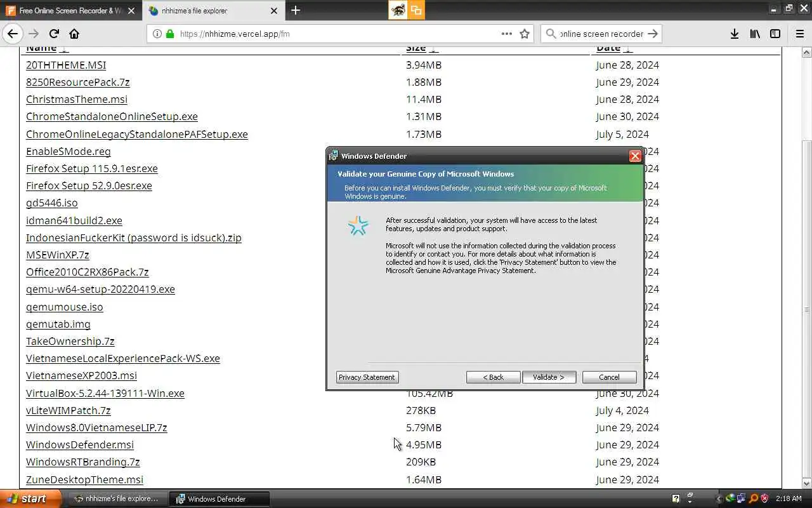The image size is (812, 508).
Task: Open a new tab with plus icon
Action: (296, 10)
